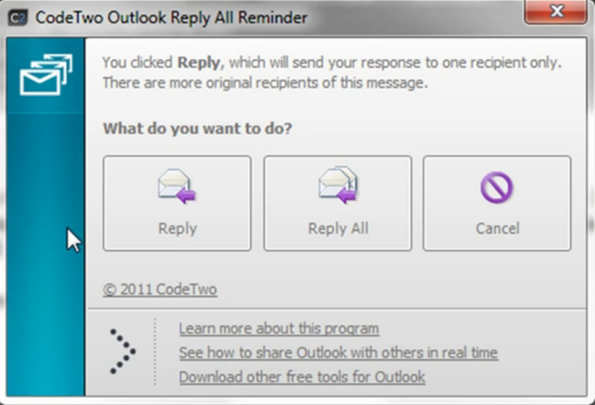Screen dimensions: 595x405
Task: Open the © 2011 CodeTwo link
Action: coord(160,290)
